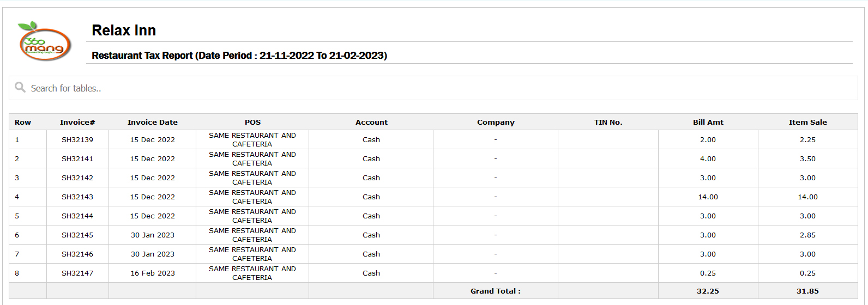Select invoice SH32139 cell

(77, 140)
